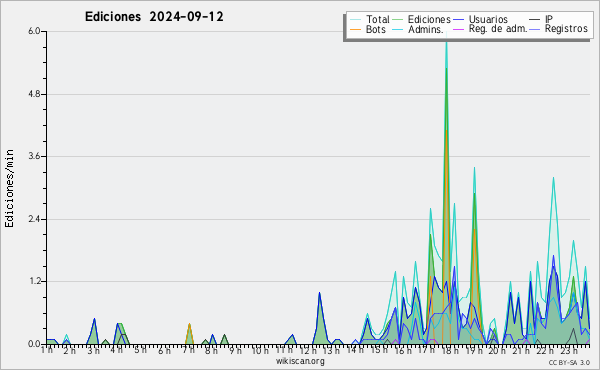
Task: Click the y-axis label '1.2'
Action: [34, 282]
